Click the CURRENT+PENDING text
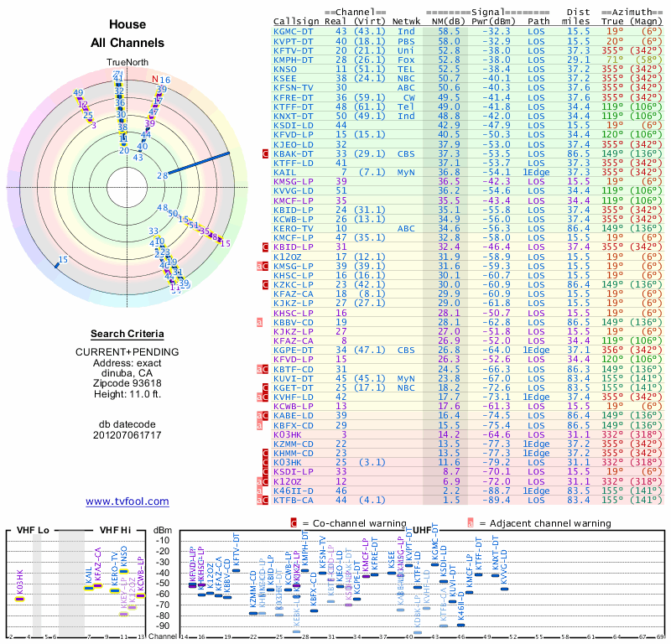Screen dimensions: 671x644 click(x=127, y=352)
